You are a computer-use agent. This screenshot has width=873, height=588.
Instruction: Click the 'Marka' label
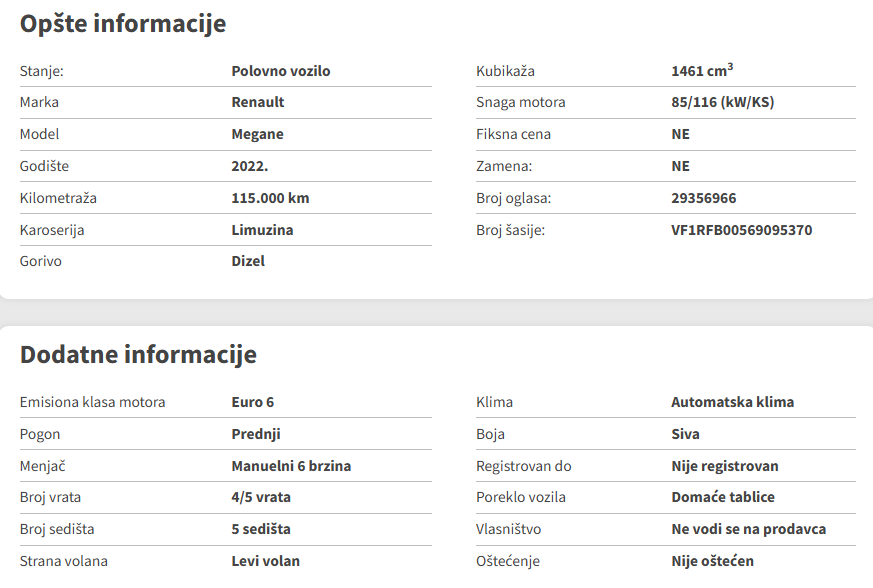39,102
